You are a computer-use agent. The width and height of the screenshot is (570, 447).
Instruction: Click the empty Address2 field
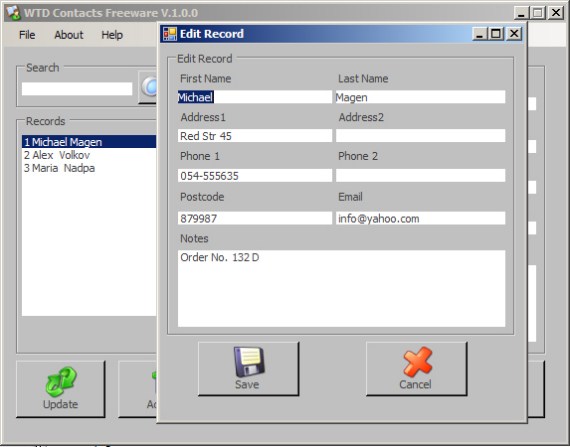(x=420, y=136)
